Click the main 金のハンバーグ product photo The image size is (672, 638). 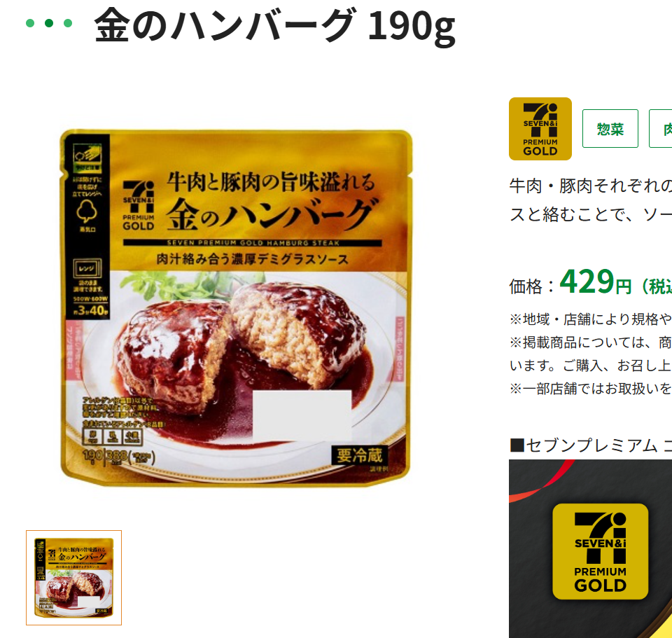click(x=236, y=308)
